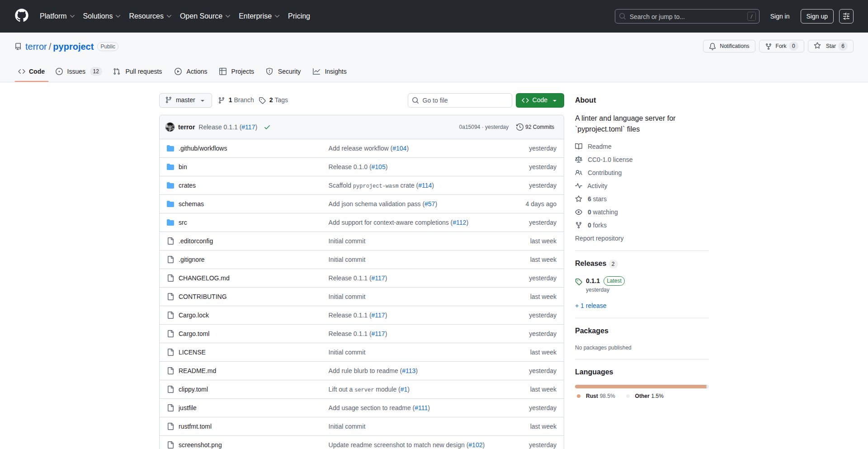This screenshot has width=868, height=449.
Task: Open the Pricing menu item
Action: [299, 16]
